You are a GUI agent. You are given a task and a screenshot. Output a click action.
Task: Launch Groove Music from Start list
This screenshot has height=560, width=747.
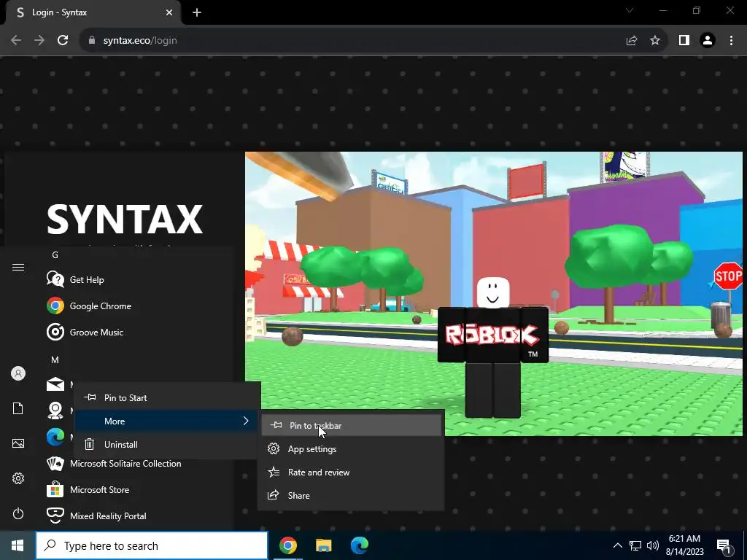pyautogui.click(x=138, y=332)
